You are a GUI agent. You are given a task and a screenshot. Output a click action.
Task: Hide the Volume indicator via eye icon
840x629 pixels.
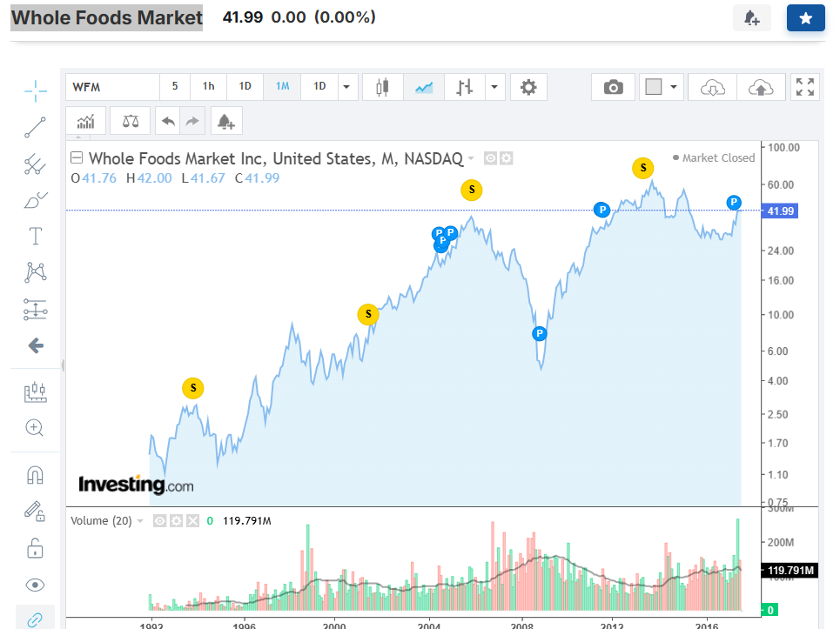click(x=159, y=521)
